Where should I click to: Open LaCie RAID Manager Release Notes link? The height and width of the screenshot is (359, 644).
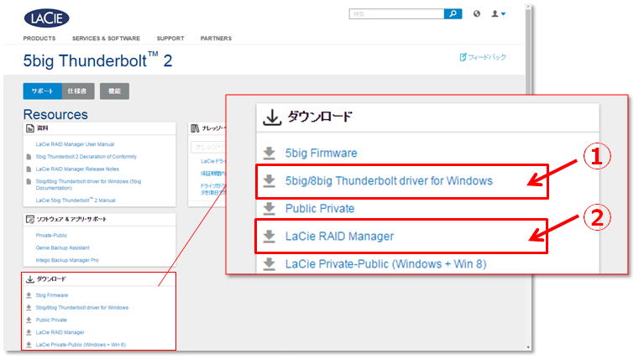point(77,169)
